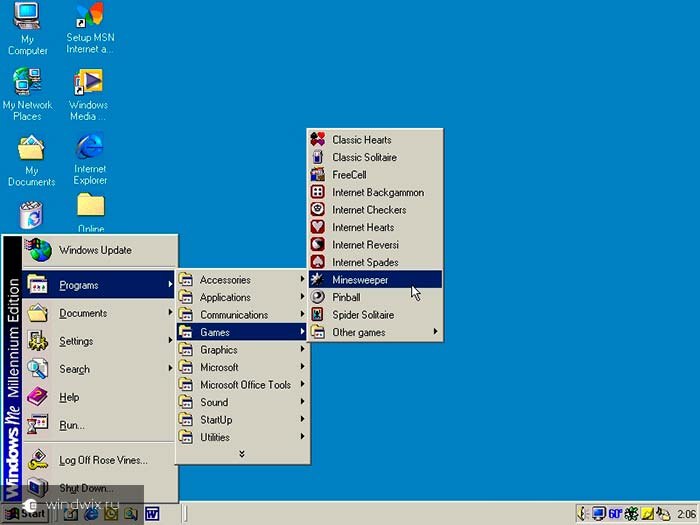Screen dimensions: 700x525
Task: Click the Start button
Action: (x=25, y=514)
